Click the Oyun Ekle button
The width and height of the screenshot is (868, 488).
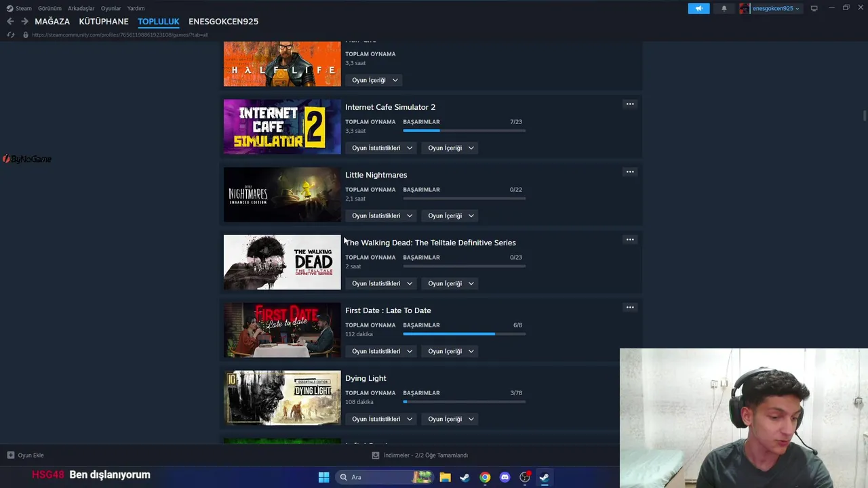[x=25, y=455]
